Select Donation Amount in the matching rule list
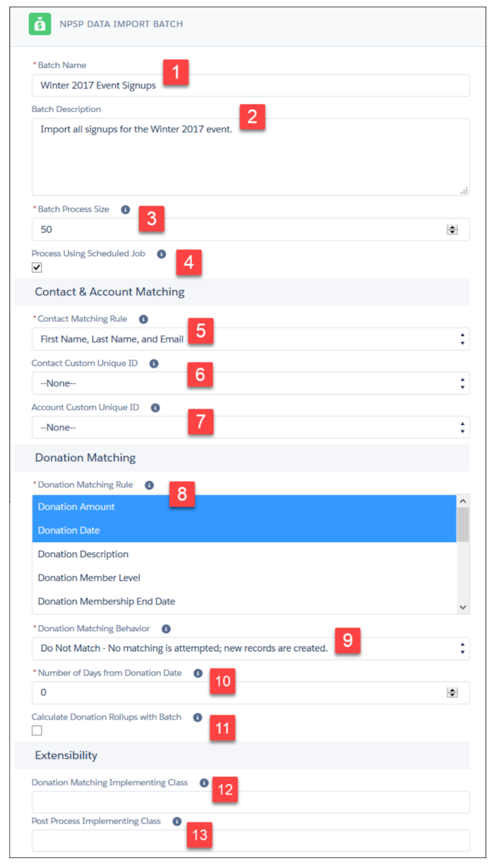The width and height of the screenshot is (496, 868). pyautogui.click(x=244, y=507)
